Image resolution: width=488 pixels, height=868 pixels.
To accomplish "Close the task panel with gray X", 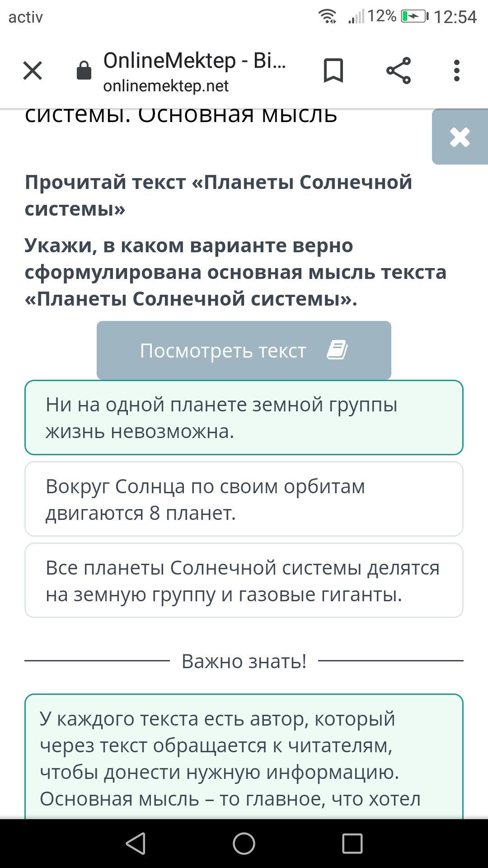I will pyautogui.click(x=460, y=137).
